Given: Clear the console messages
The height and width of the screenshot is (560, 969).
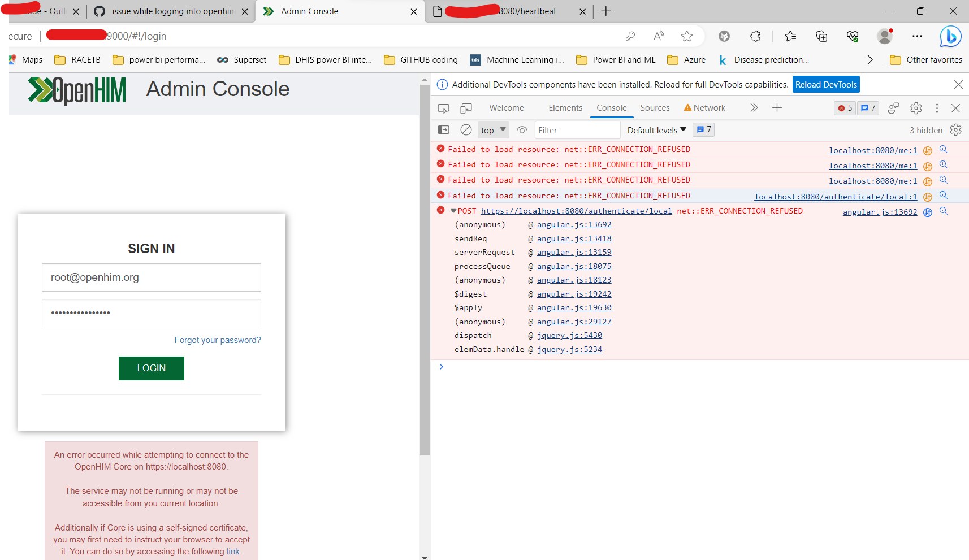Looking at the screenshot, I should point(466,129).
